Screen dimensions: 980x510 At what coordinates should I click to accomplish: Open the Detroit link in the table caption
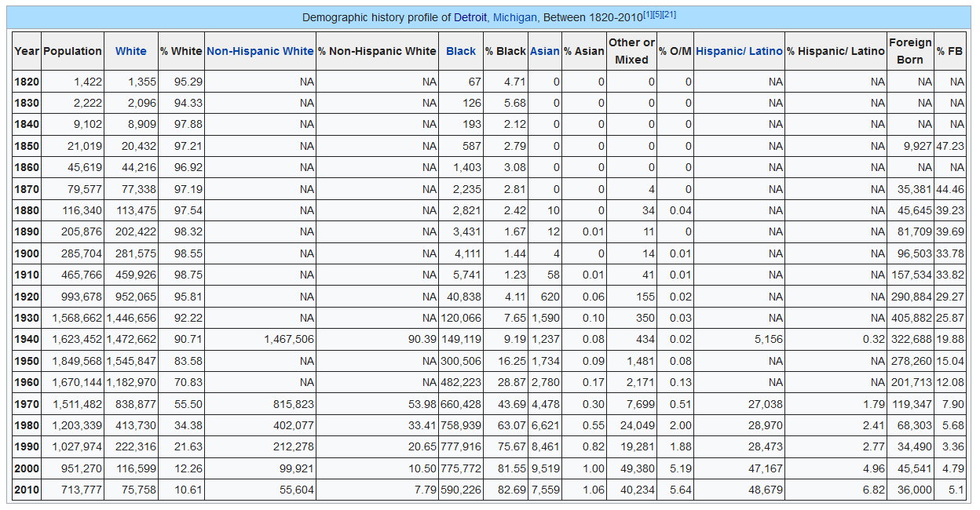click(470, 17)
